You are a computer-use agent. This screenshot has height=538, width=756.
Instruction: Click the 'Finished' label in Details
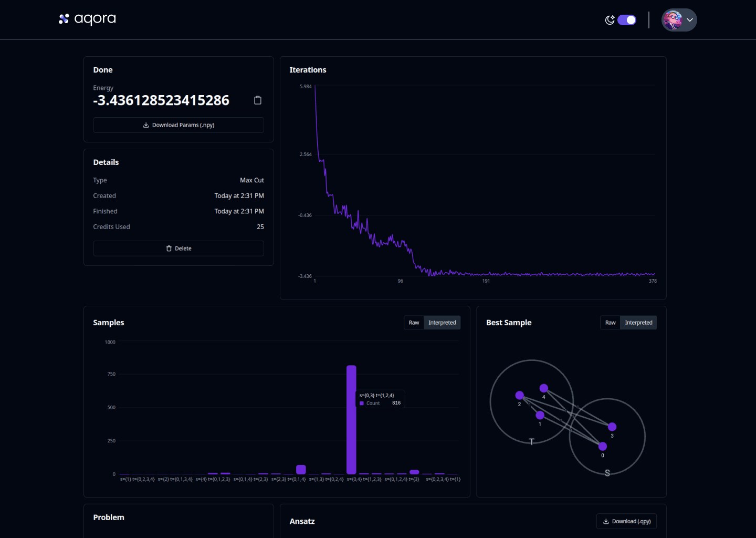coord(105,211)
